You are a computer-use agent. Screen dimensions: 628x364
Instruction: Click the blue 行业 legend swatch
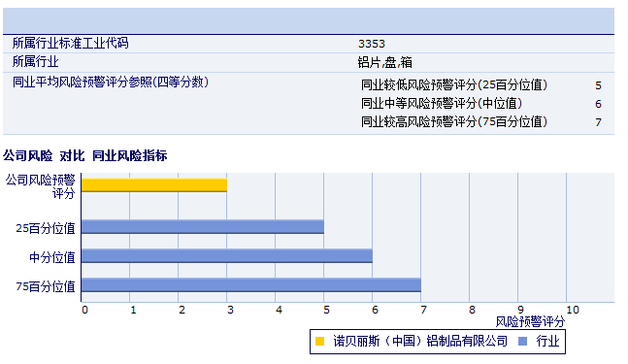tap(522, 341)
